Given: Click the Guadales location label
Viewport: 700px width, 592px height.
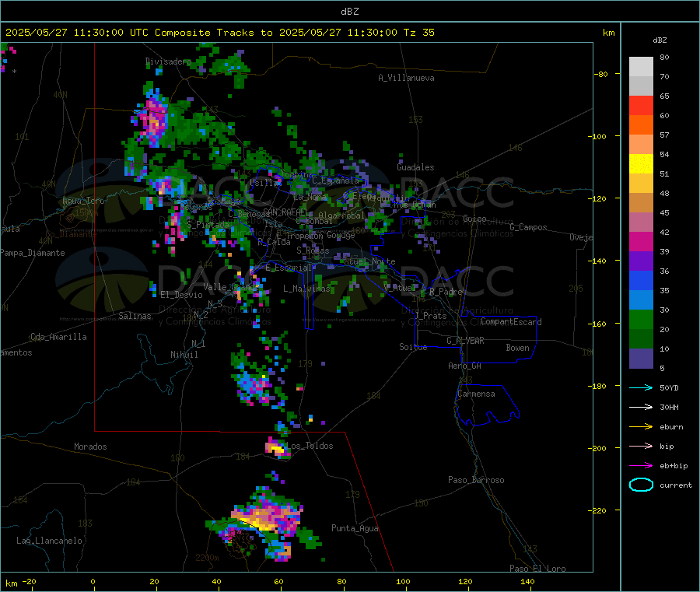Looking at the screenshot, I should [x=415, y=167].
